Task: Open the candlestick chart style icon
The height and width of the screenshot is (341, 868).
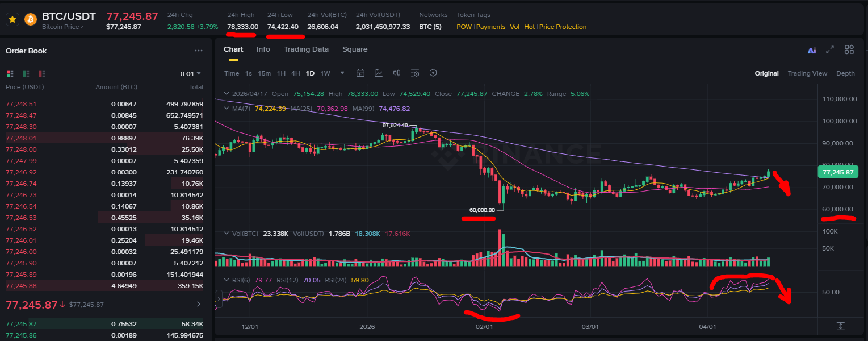Action: pos(397,73)
